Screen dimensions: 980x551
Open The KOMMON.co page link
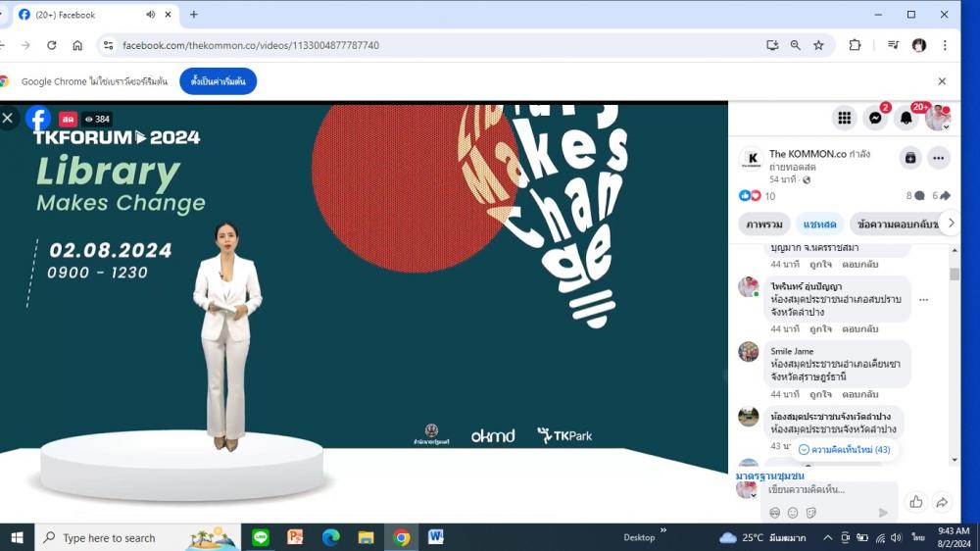(x=808, y=154)
